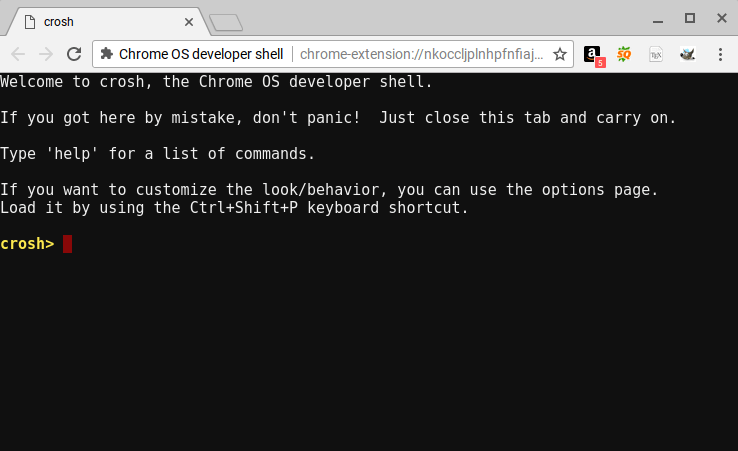This screenshot has width=738, height=451.
Task: Open the Chrome three-dot menu
Action: point(720,54)
